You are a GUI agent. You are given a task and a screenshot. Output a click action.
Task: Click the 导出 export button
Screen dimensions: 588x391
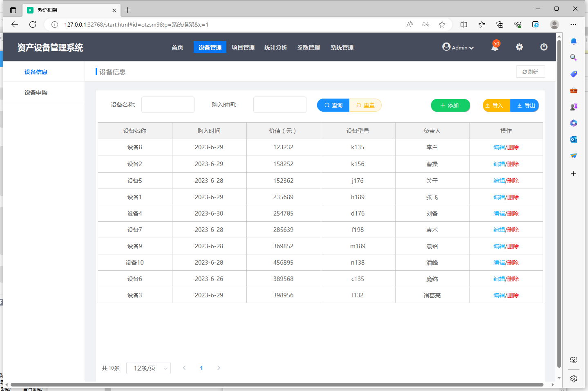tap(525, 106)
